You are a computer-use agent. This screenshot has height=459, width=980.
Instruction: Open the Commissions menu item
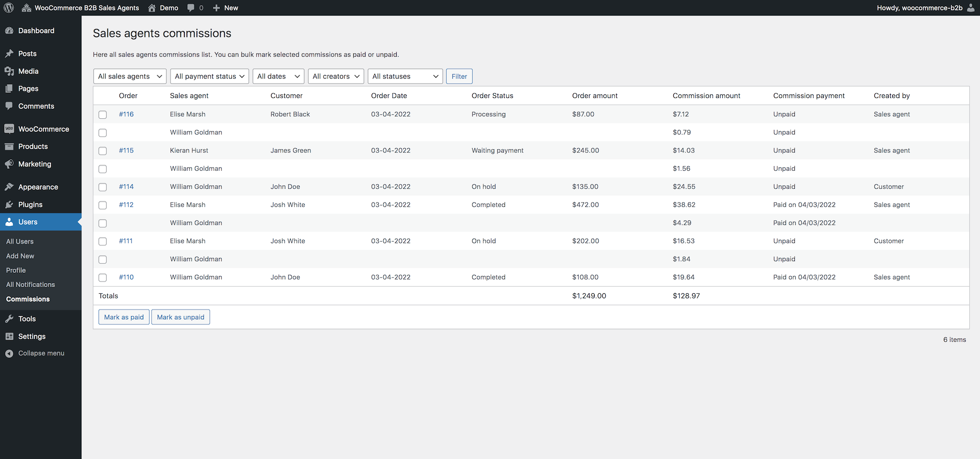pos(27,299)
